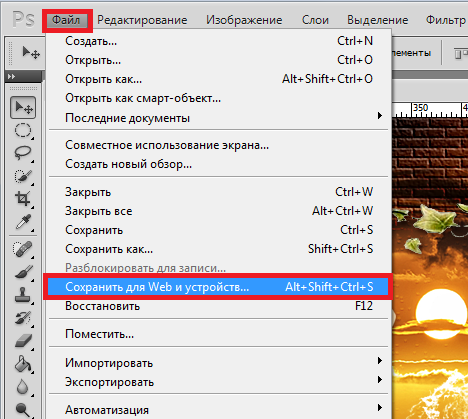Select the Lasso tool
The height and width of the screenshot is (419, 468).
[23, 153]
